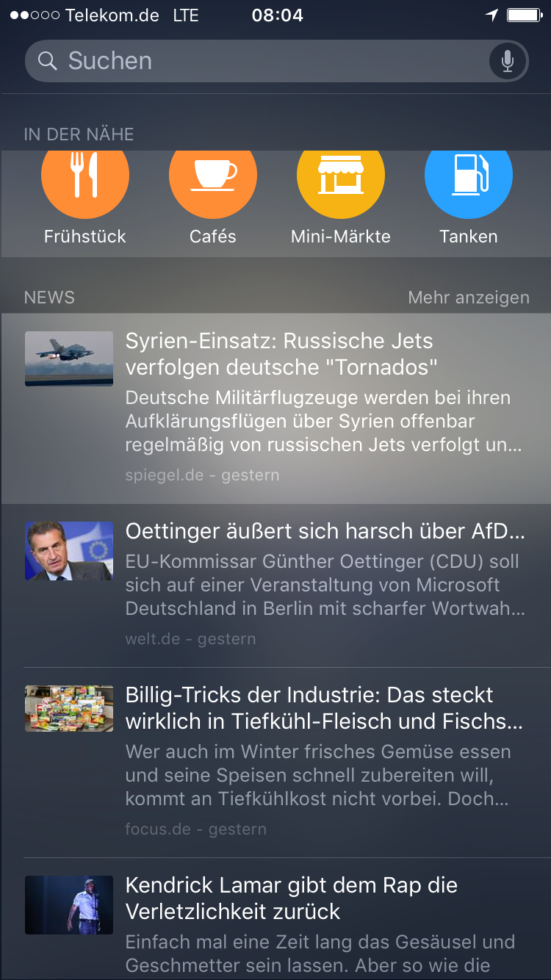Tap the Frühstück fork and knife icon

(85, 177)
